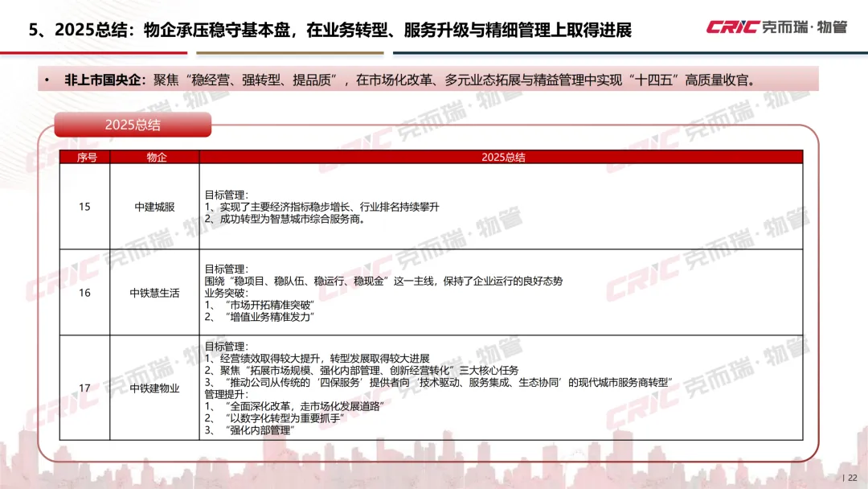Click '目标管理:' heading in row 15
The height and width of the screenshot is (489, 868).
click(x=227, y=195)
